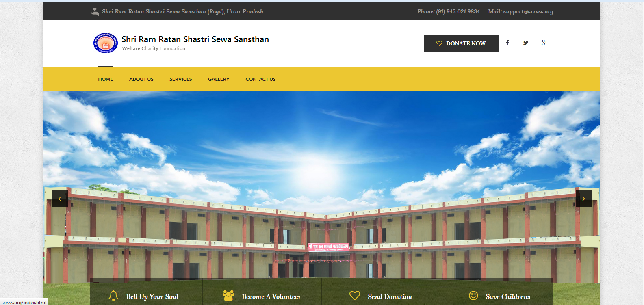Screen dimensions: 644x305
Task: Open the ABOUT US page
Action: pos(141,79)
